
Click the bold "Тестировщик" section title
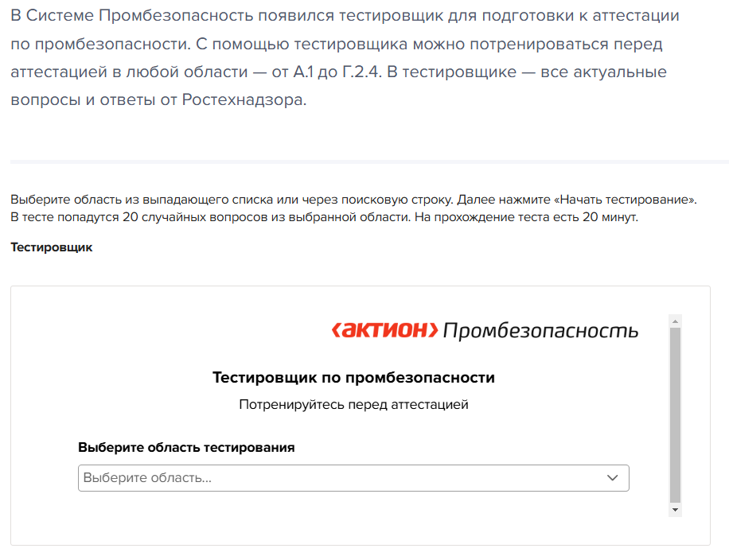point(52,247)
